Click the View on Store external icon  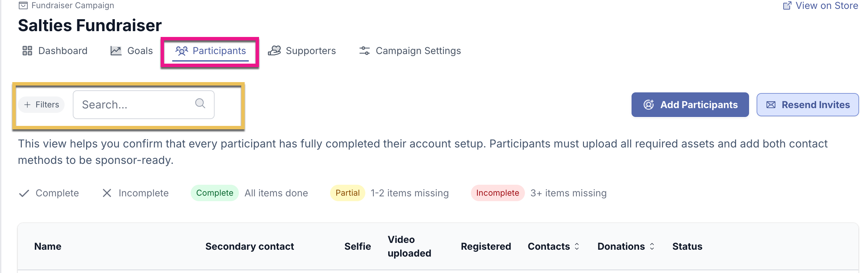[x=787, y=6]
